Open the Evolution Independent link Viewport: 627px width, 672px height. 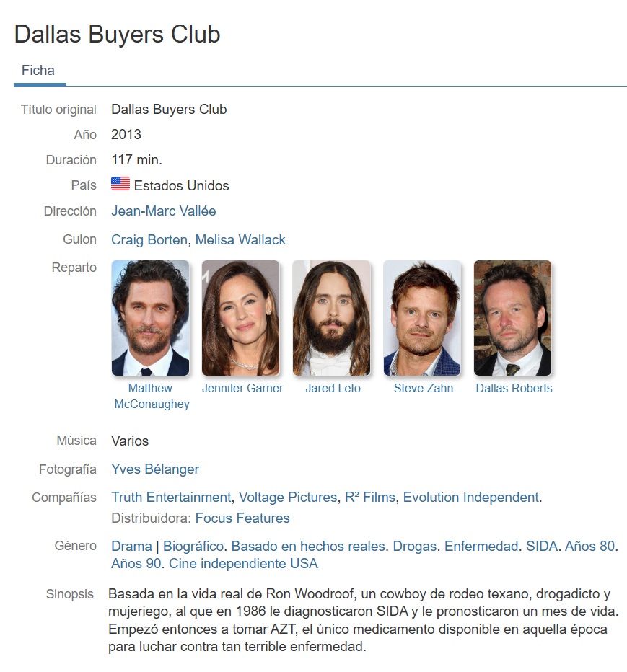point(471,497)
